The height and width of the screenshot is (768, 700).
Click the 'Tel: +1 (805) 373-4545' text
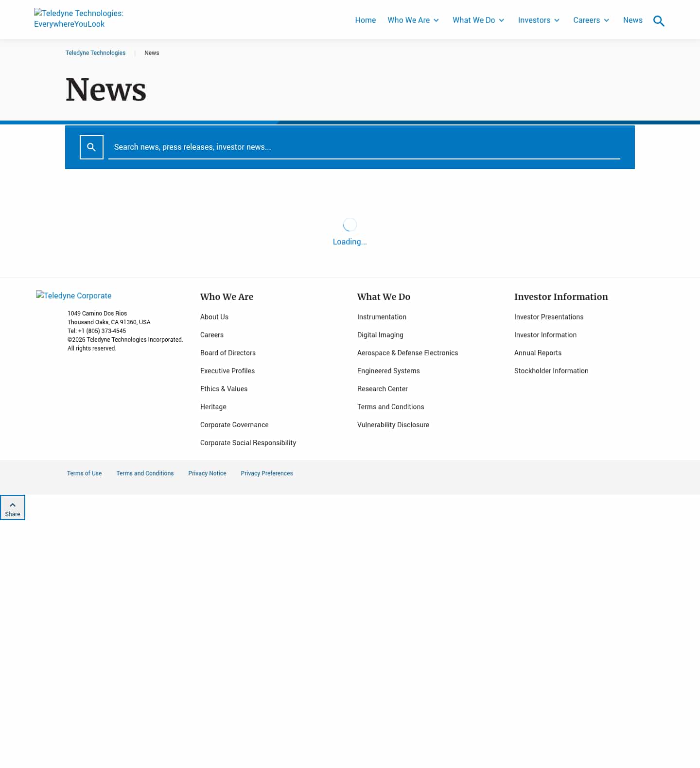click(97, 331)
